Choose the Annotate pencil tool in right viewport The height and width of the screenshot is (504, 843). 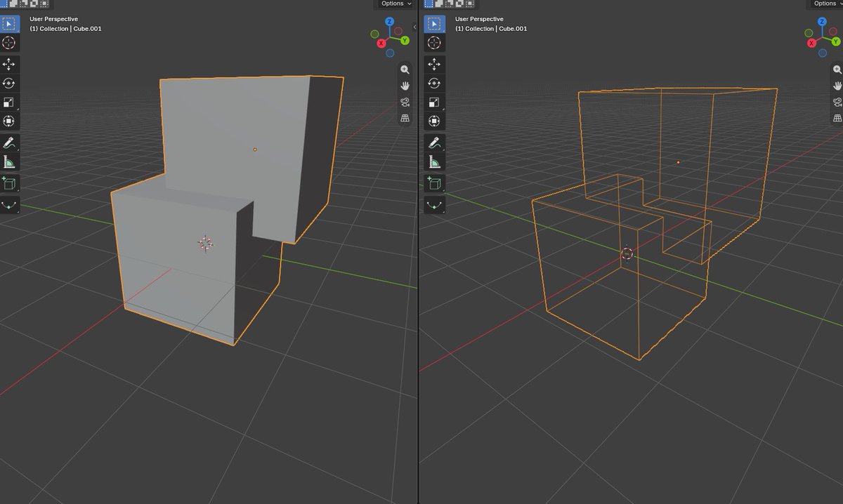click(x=435, y=143)
